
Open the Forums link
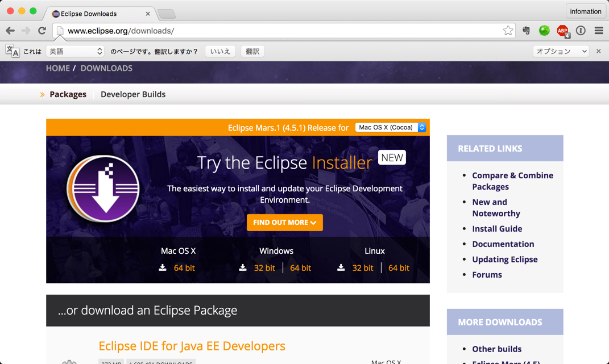pos(487,275)
